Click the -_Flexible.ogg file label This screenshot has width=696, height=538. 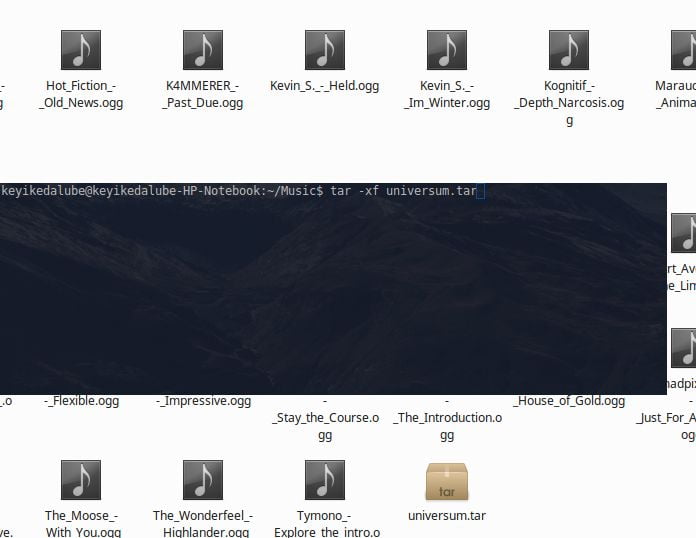81,401
